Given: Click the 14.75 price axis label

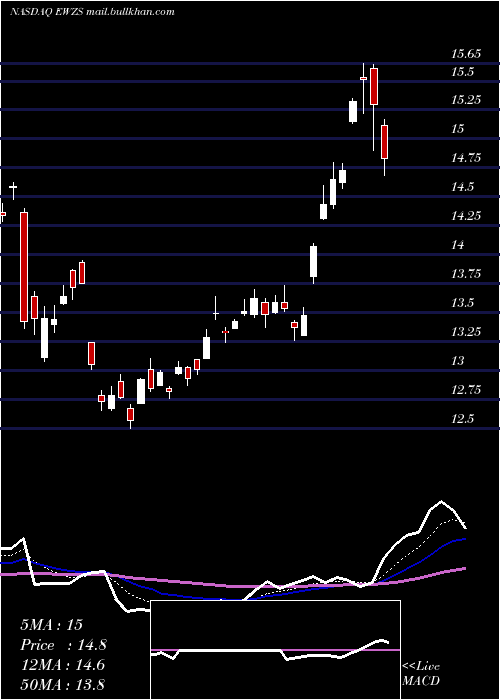Looking at the screenshot, I should tap(466, 158).
